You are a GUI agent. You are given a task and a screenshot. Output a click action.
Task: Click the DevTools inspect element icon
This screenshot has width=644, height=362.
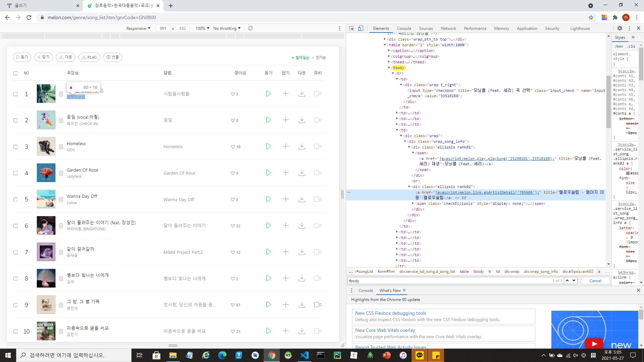[352, 28]
